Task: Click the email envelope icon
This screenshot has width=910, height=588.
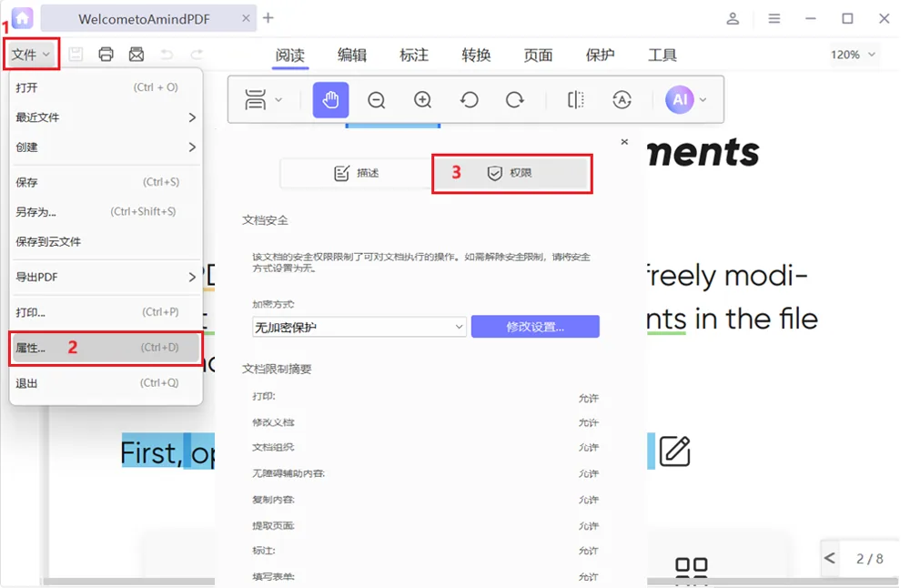Action: 136,55
